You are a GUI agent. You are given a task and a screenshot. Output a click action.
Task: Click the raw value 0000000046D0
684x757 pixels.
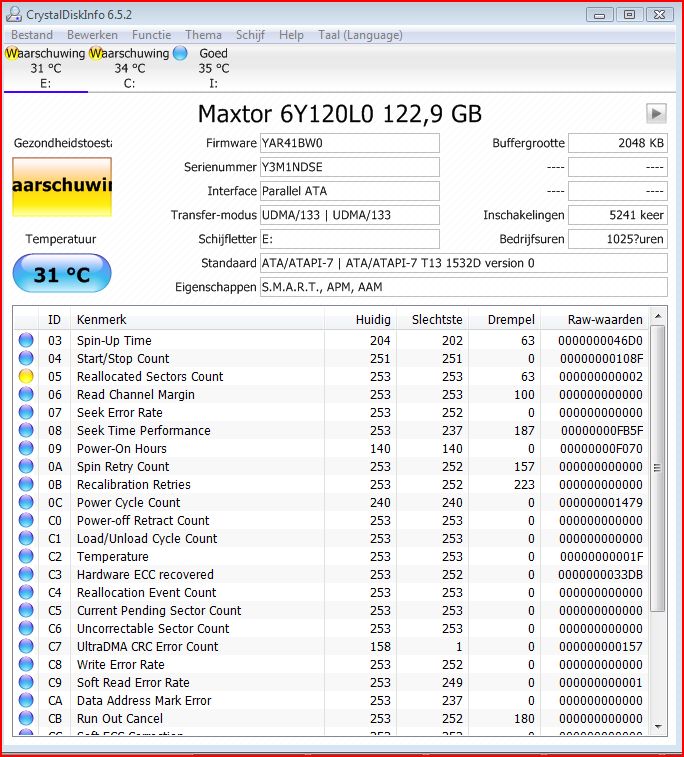pyautogui.click(x=600, y=340)
